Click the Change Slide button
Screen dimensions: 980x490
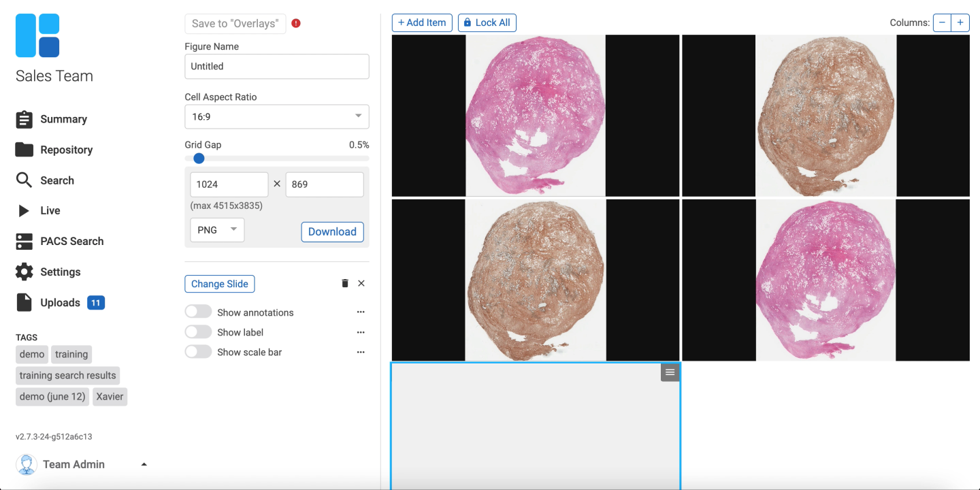tap(219, 284)
